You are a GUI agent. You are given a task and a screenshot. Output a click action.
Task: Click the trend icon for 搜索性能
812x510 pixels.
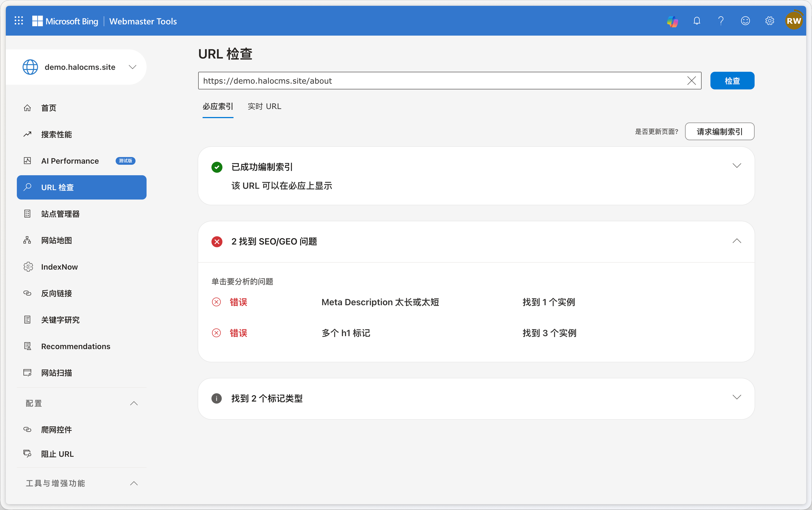(27, 134)
